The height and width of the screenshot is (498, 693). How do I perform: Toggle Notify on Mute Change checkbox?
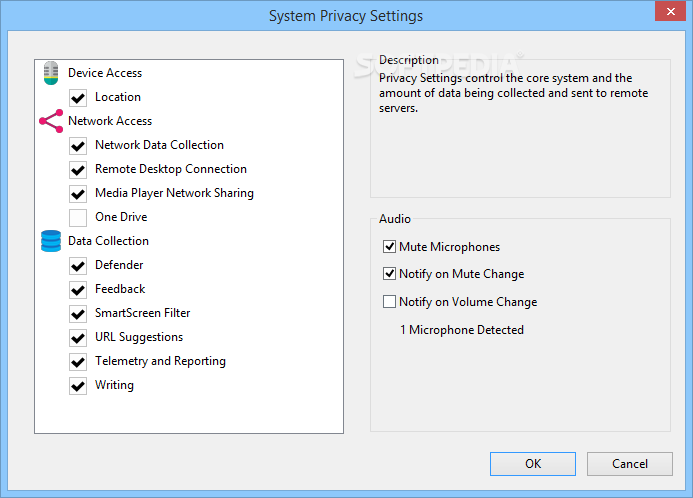(389, 274)
